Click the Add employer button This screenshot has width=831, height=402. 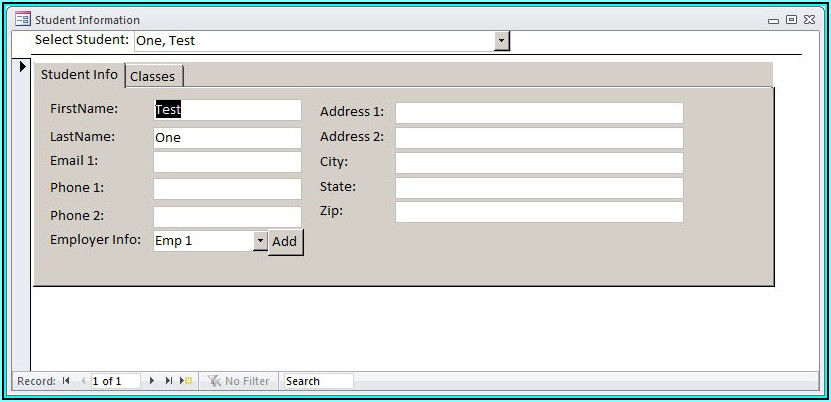point(285,242)
